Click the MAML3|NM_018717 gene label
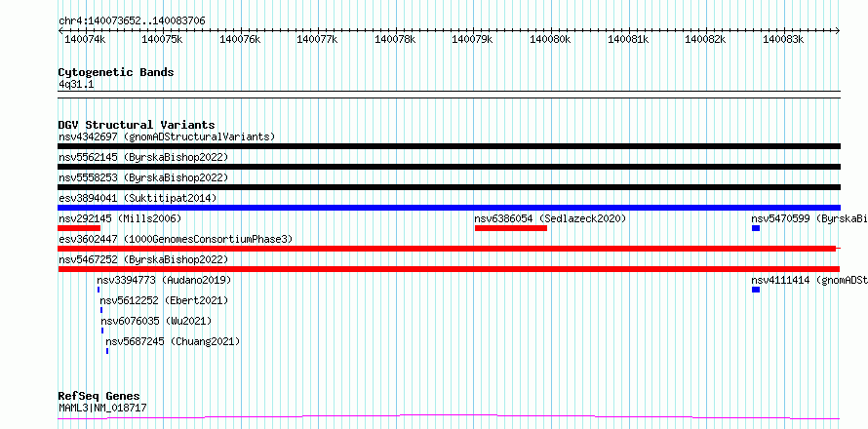Image resolution: width=868 pixels, height=429 pixels. pyautogui.click(x=102, y=408)
